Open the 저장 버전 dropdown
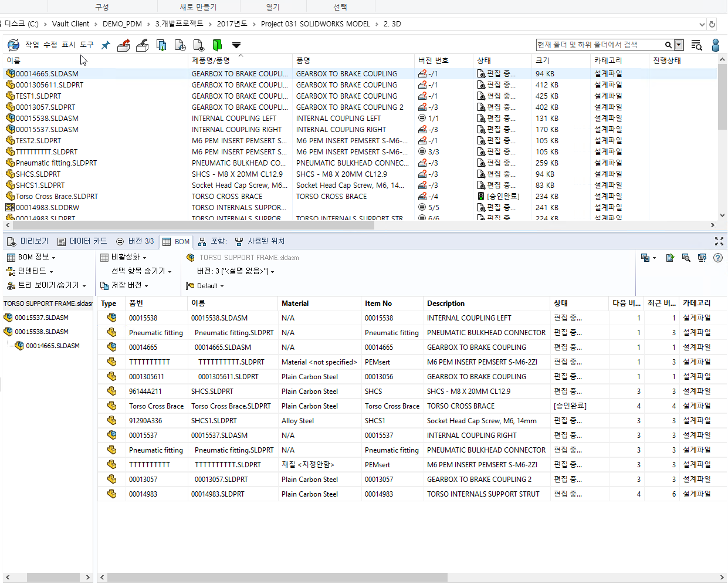Screen dimensions: 728x587 pyautogui.click(x=124, y=285)
